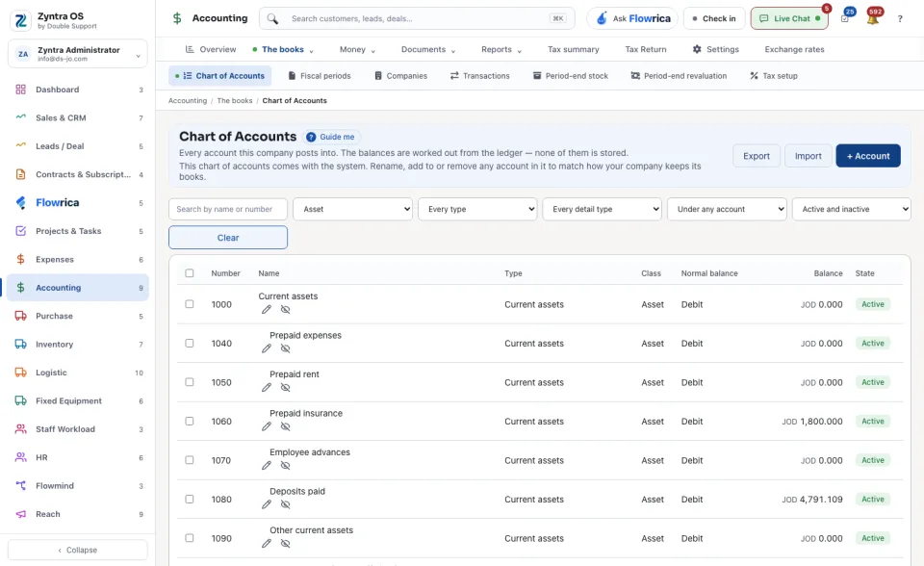Go to Inventory in the sidebar

coord(78,345)
